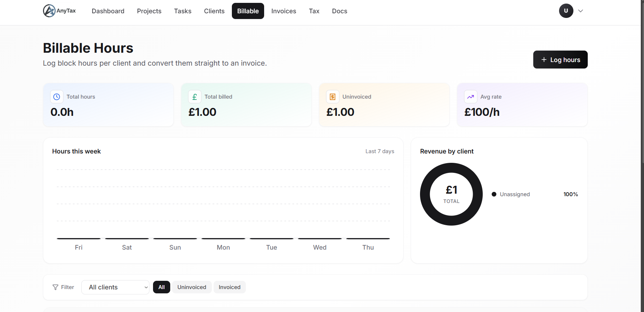Navigate to Invoices
The height and width of the screenshot is (312, 644).
pos(284,11)
